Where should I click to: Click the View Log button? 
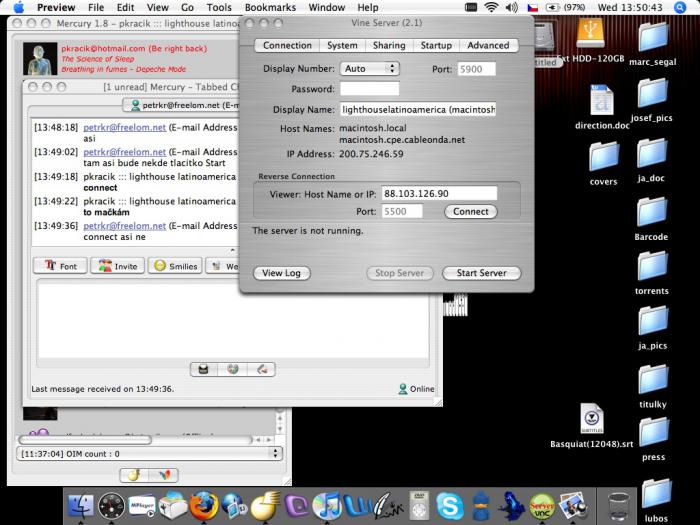pos(281,273)
